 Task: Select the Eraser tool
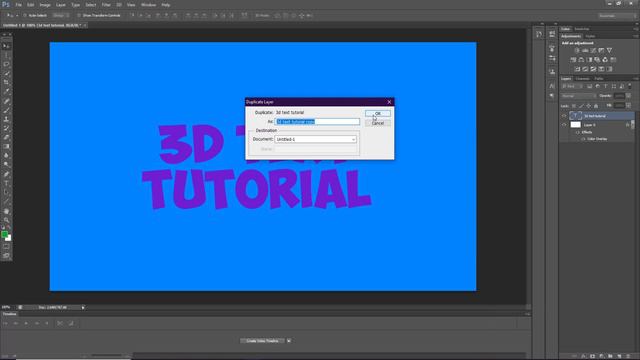pos(6,138)
